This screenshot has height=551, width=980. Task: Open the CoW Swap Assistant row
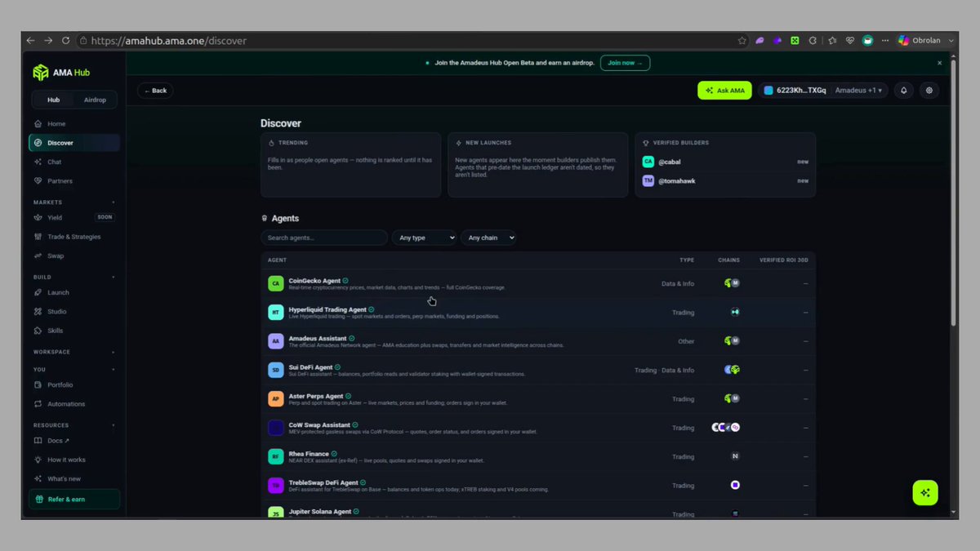pos(538,428)
